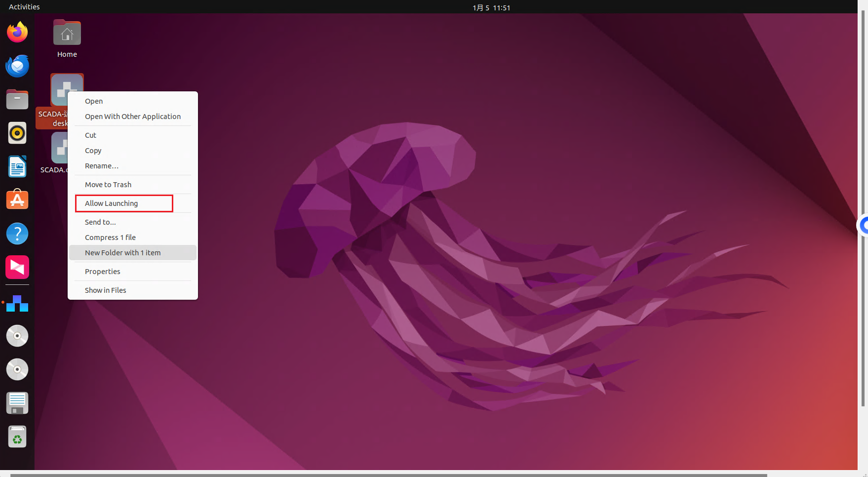
Task: Click Show in Files entry
Action: point(105,290)
